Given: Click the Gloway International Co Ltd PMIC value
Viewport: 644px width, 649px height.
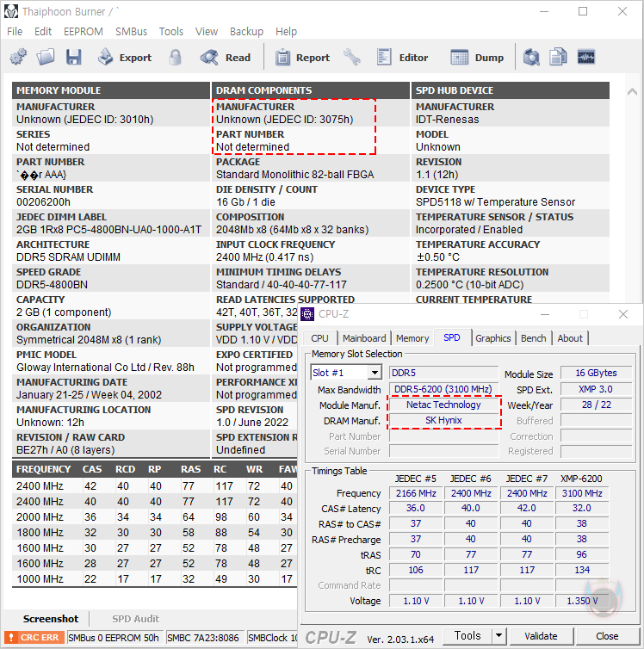Looking at the screenshot, I should 105,368.
